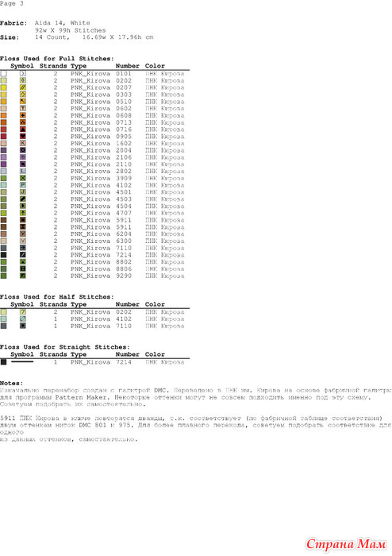Screen dimensions: 392x556
Task: Click the up-arrow symbol for floss 4707
Action: coord(23,213)
